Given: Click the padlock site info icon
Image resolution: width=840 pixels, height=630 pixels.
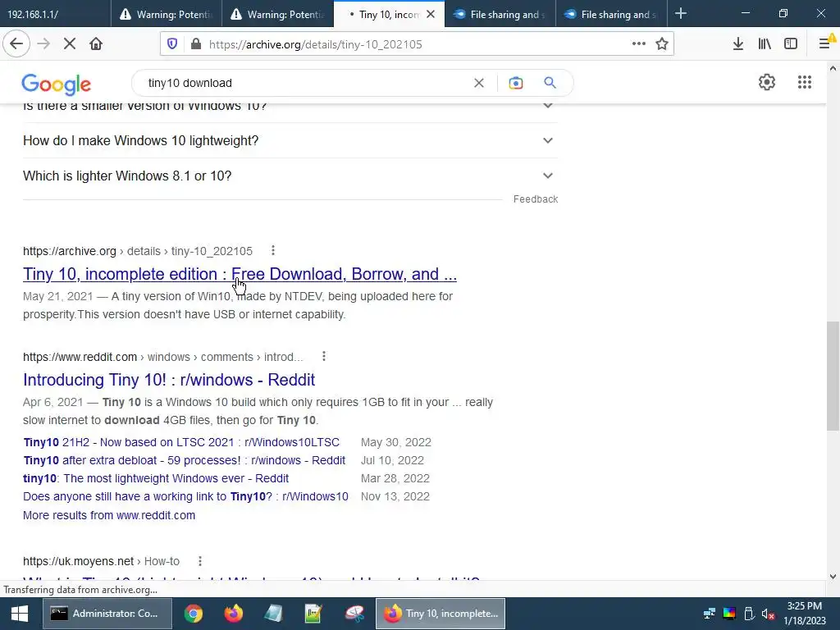Looking at the screenshot, I should click(196, 44).
